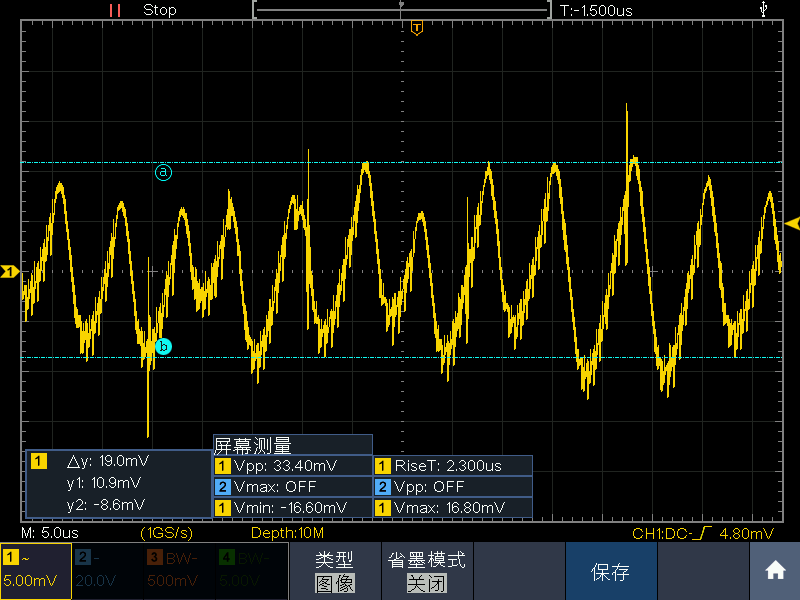
Task: Click the memory position bar at top
Action: [x=402, y=9]
